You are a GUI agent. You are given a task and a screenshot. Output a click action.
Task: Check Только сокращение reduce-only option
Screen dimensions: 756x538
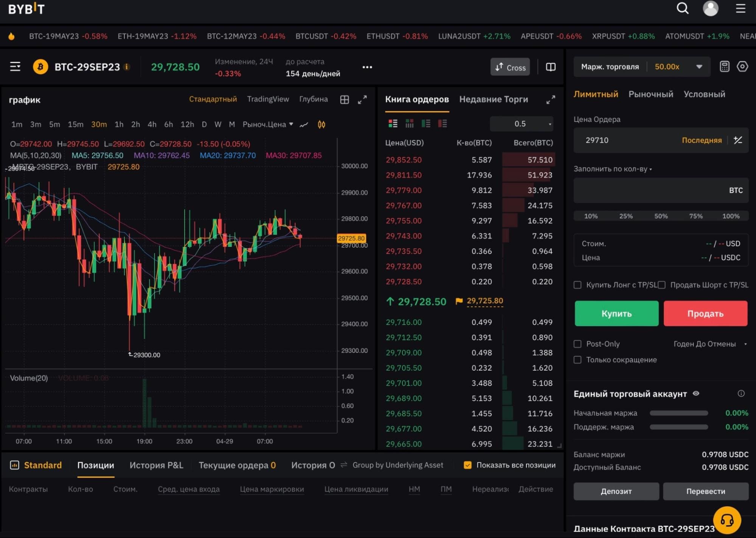[577, 360]
